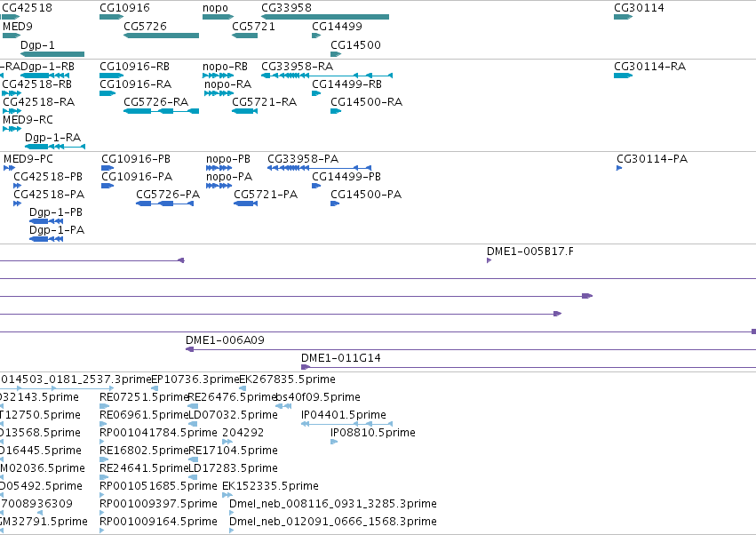Select the CG10916 gene label
This screenshot has width=756, height=535.
124,8
